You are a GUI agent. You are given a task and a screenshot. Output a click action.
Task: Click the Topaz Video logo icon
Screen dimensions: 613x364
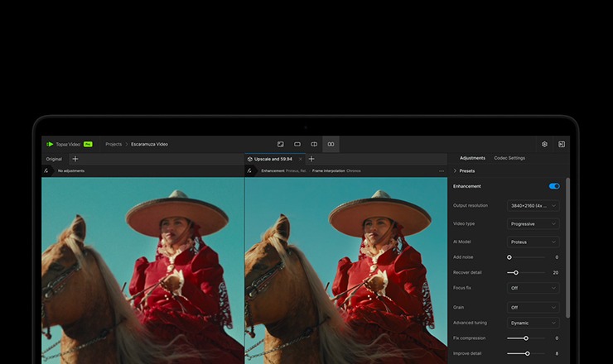(50, 144)
